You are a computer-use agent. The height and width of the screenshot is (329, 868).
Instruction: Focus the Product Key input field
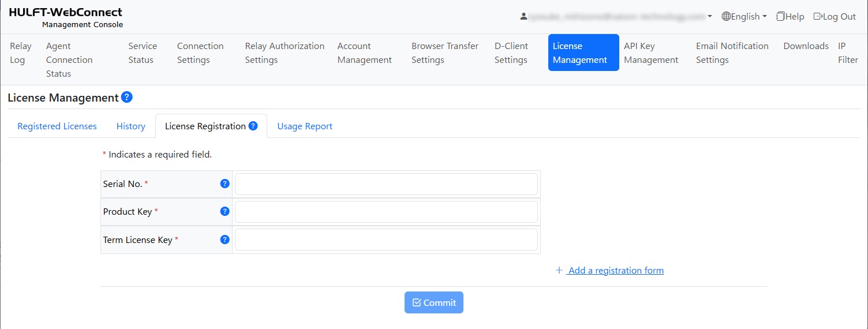tap(386, 212)
